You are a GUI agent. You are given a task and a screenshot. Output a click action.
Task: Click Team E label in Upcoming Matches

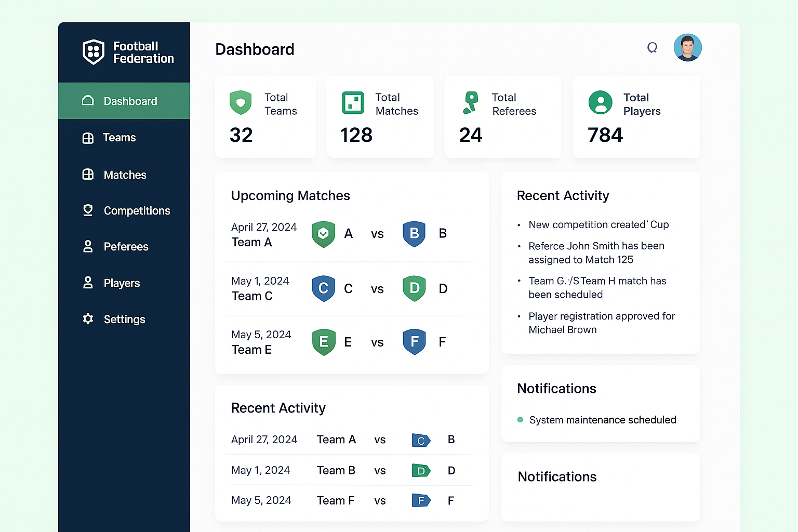[x=251, y=350]
